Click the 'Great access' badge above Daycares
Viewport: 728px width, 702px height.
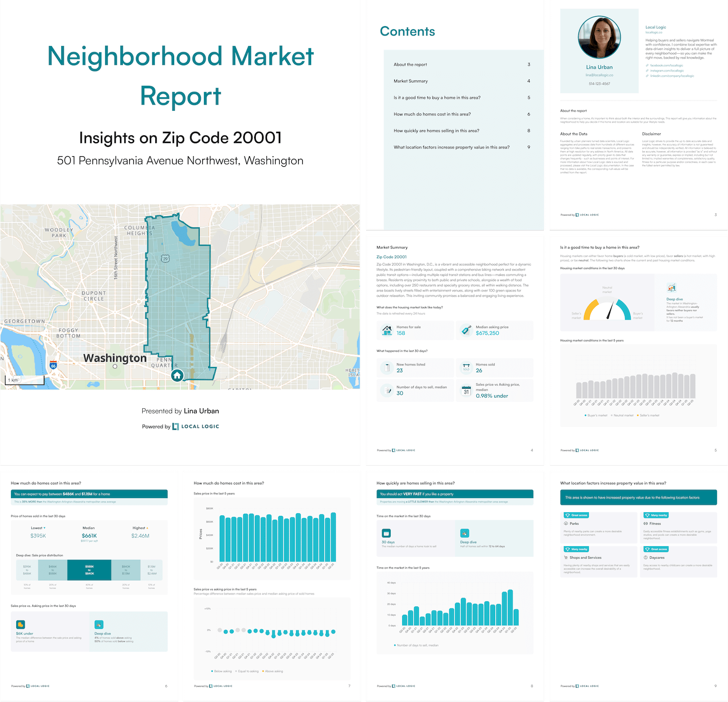[x=656, y=549]
